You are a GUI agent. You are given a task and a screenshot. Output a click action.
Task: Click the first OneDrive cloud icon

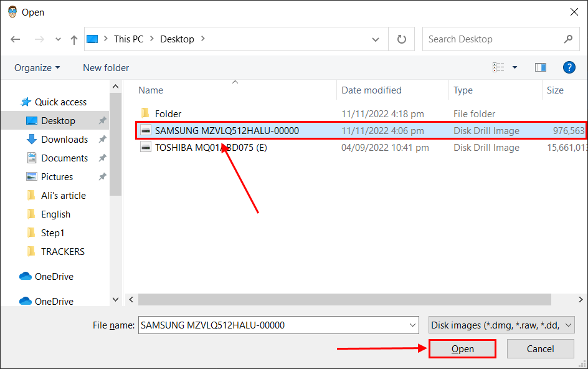(26, 276)
